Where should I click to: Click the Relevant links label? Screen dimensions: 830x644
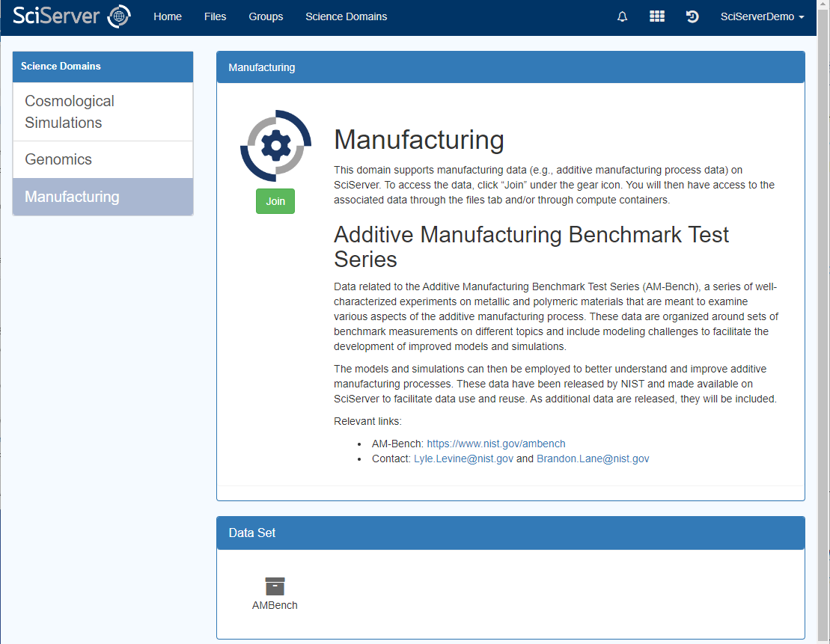(x=368, y=421)
